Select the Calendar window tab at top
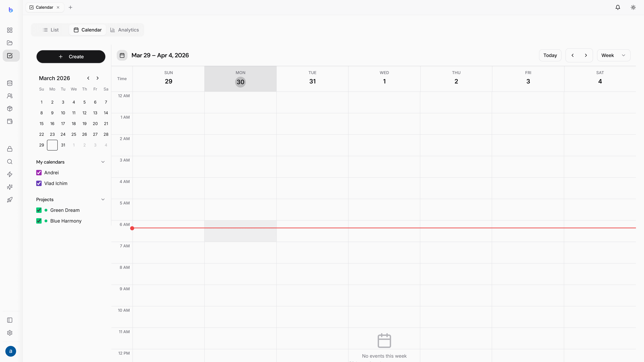Viewport: 644px width, 362px height. tap(45, 7)
